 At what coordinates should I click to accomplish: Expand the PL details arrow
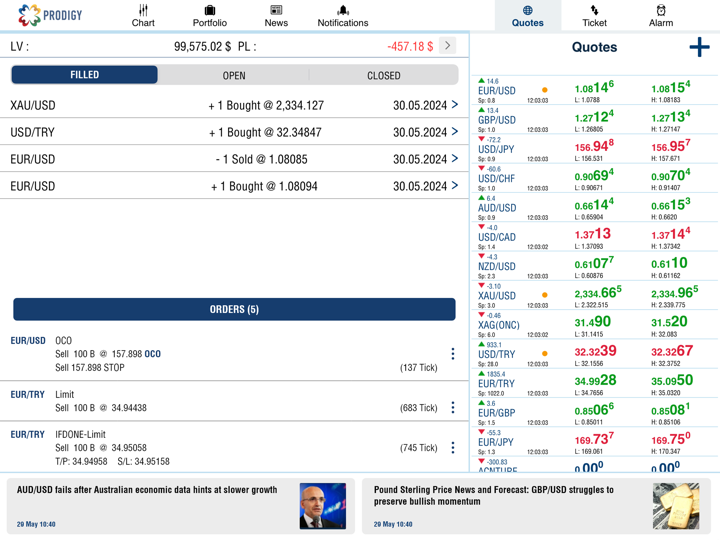tap(448, 46)
